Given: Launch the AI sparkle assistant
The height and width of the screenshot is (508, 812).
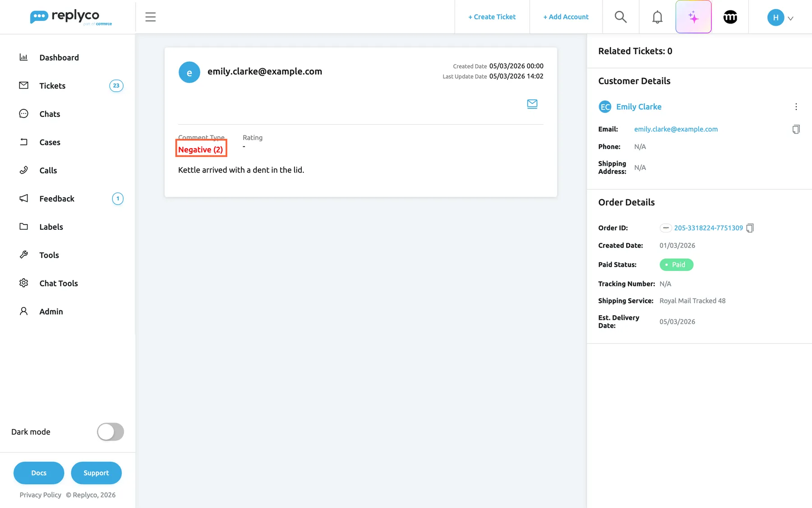Looking at the screenshot, I should (x=693, y=17).
